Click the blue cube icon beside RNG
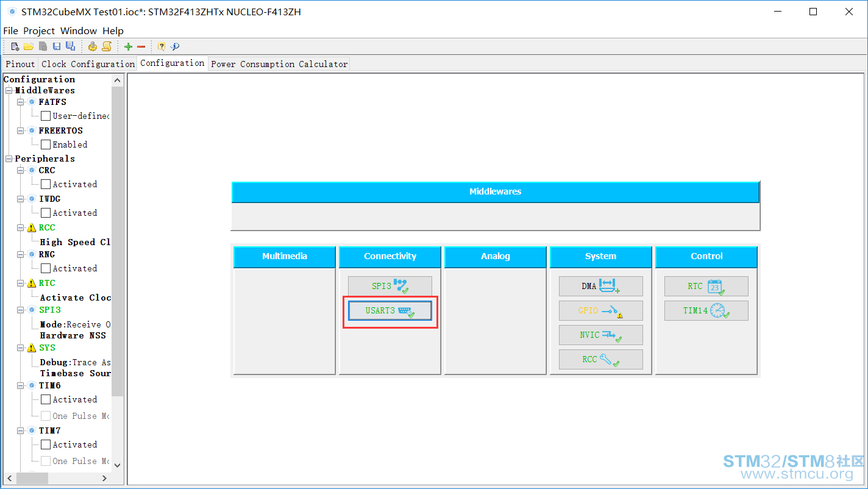This screenshot has width=868, height=489. [32, 254]
